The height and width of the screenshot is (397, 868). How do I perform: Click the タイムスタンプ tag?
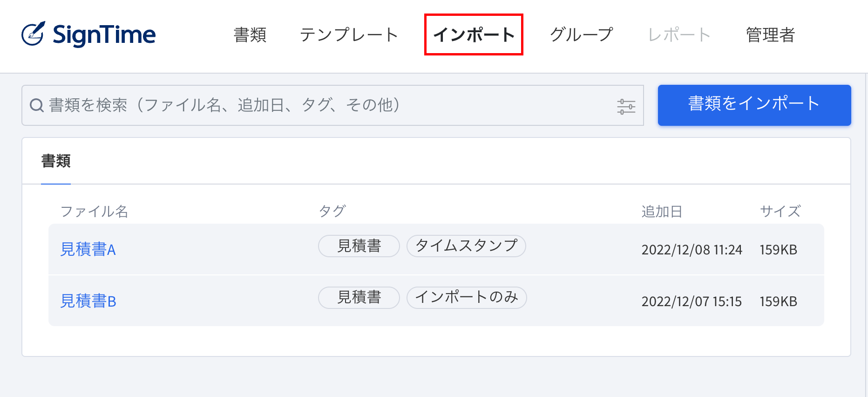pos(466,246)
